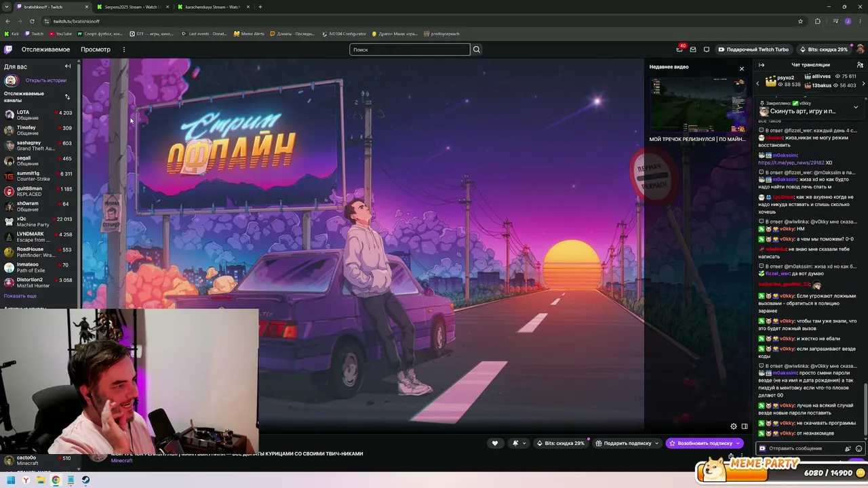868x488 pixels.
Task: Open the LOTA channel in sidebar
Action: point(40,115)
